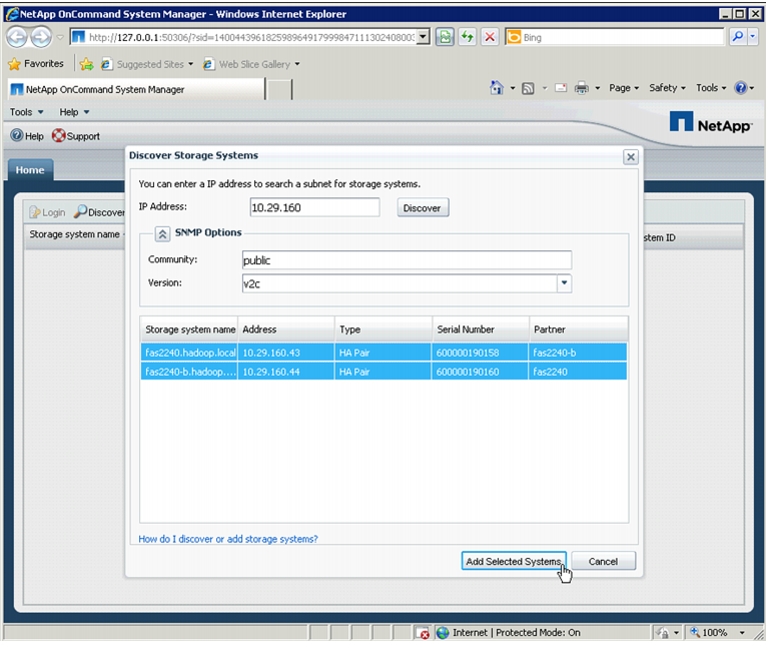Open a new blank browser tab
The height and width of the screenshot is (671, 768).
point(279,90)
